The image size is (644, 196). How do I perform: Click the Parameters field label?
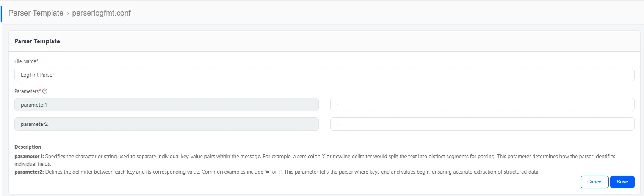[x=27, y=91]
